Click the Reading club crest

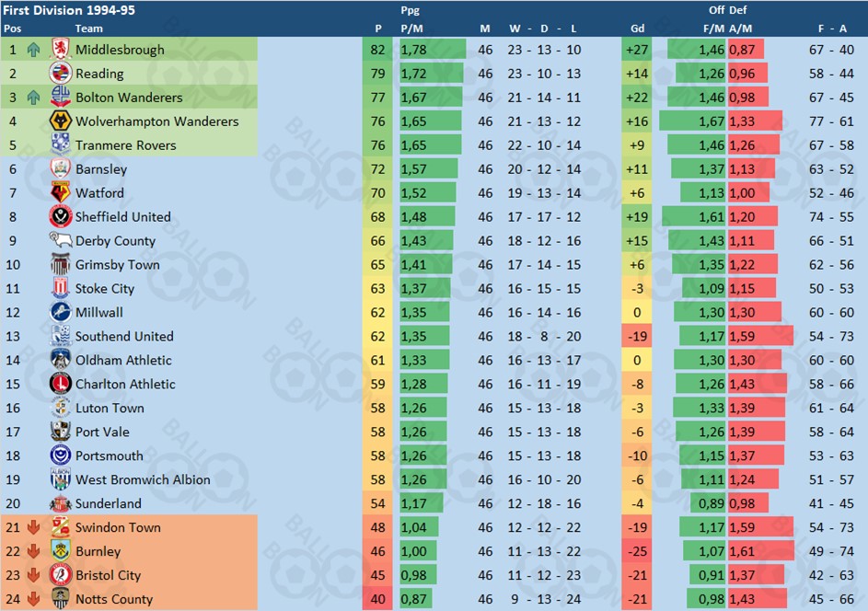(61, 73)
